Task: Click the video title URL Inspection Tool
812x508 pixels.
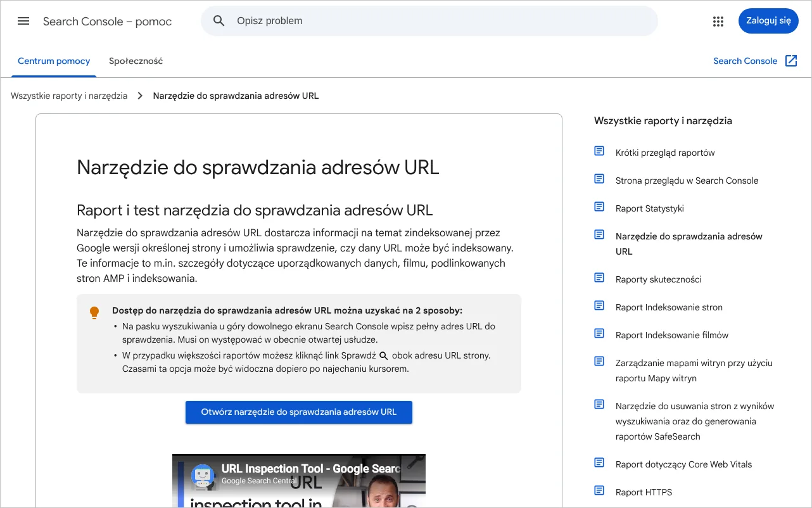Action: tap(311, 469)
